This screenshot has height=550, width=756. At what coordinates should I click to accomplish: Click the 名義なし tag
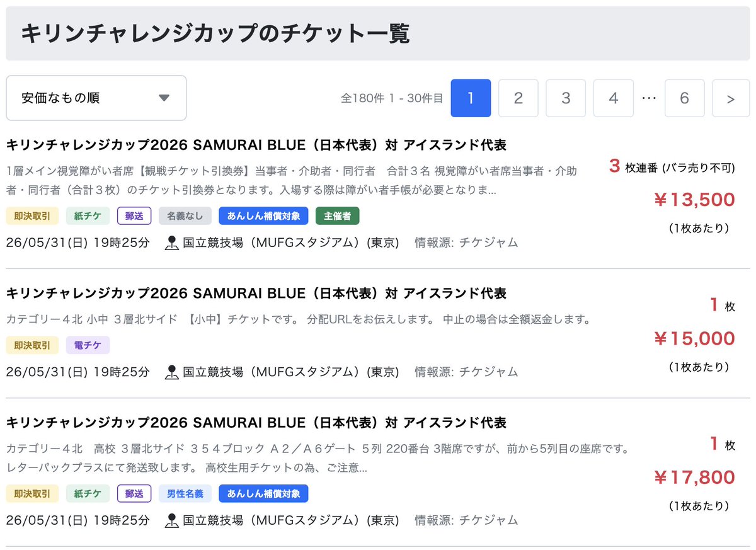pyautogui.click(x=185, y=216)
